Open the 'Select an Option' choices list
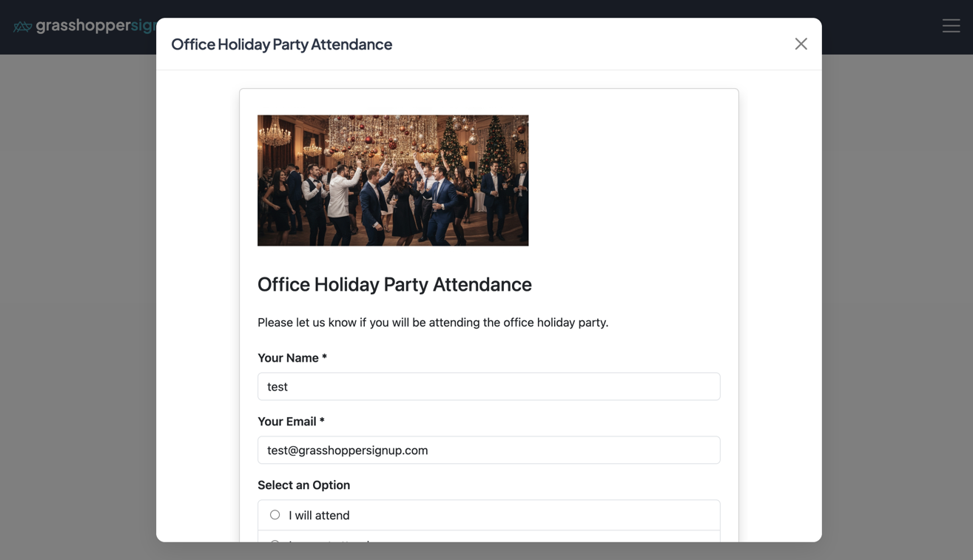 point(488,515)
